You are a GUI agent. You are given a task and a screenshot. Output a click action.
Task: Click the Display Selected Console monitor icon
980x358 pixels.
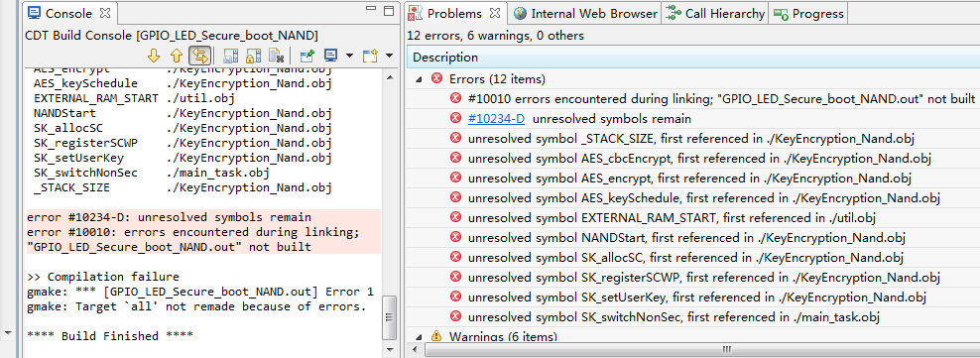click(331, 56)
